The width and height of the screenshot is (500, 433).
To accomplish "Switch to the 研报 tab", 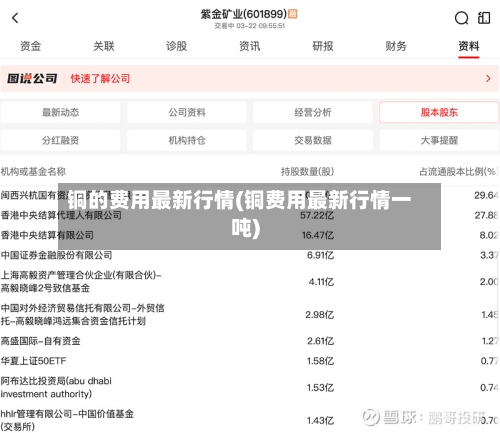I will click(x=323, y=46).
